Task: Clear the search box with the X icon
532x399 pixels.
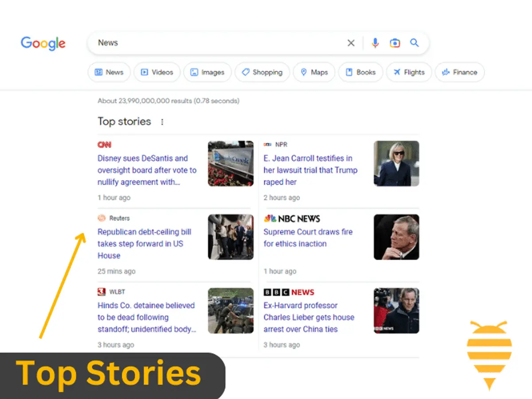Action: [x=351, y=43]
